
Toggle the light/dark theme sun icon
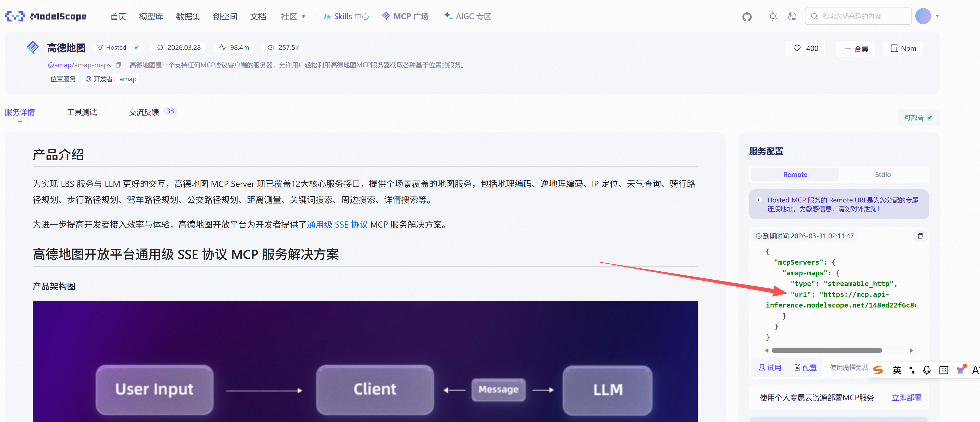coord(772,16)
